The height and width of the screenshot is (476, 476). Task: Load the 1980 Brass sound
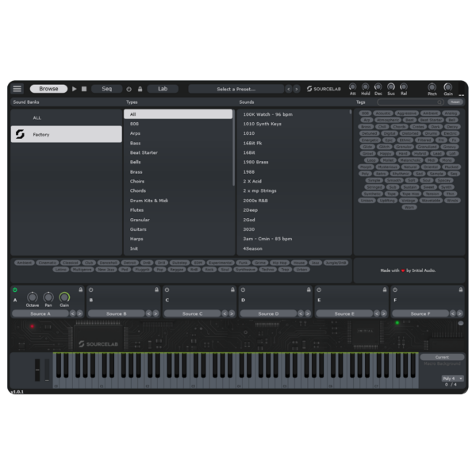pyautogui.click(x=294, y=162)
